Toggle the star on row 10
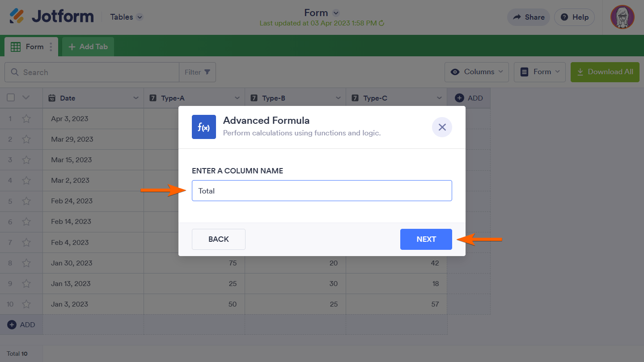644x362 pixels. [x=26, y=304]
